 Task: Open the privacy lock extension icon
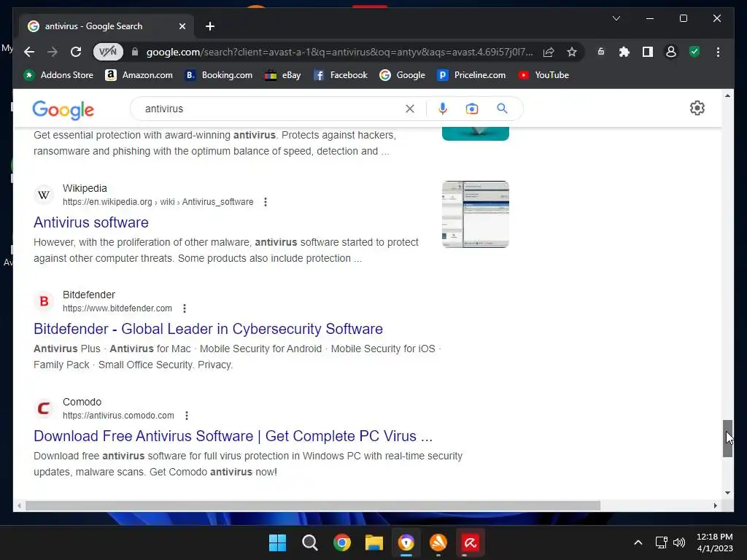[601, 52]
